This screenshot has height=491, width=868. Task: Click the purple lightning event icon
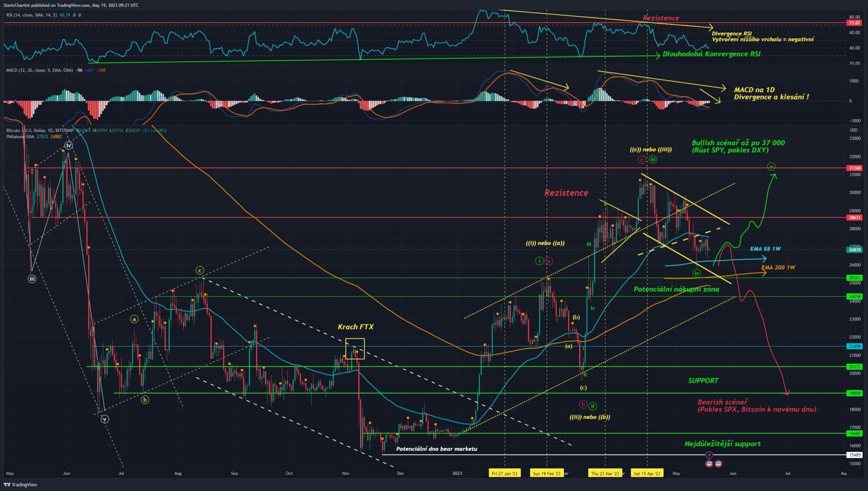click(709, 455)
